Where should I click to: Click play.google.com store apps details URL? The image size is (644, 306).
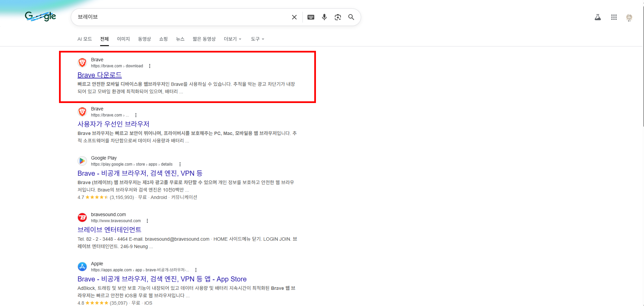[132, 164]
